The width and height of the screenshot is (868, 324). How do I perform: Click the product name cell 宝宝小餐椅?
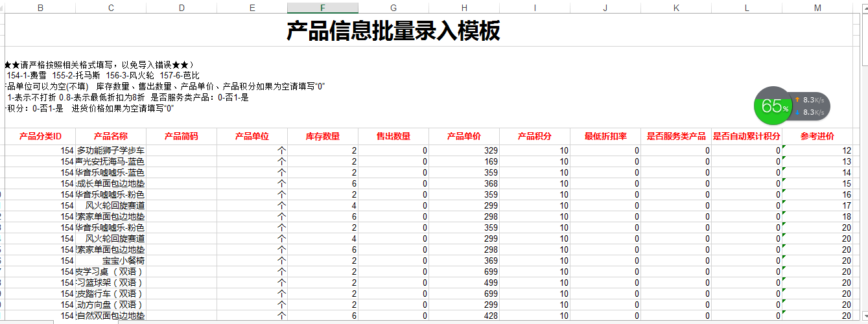click(111, 260)
